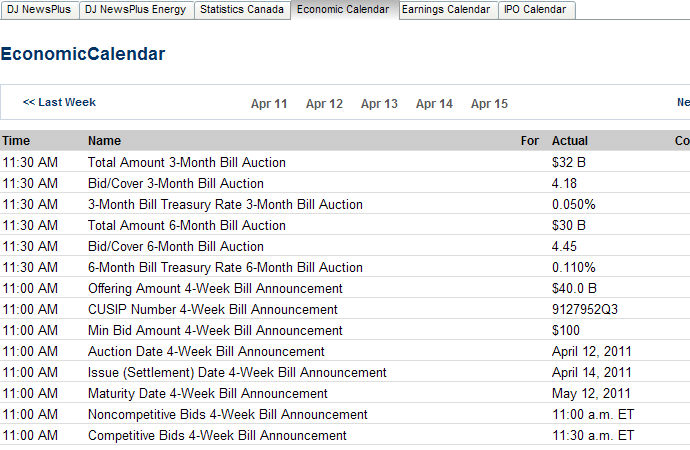The width and height of the screenshot is (690, 450).
Task: Select the Apr 11 date
Action: coord(269,104)
